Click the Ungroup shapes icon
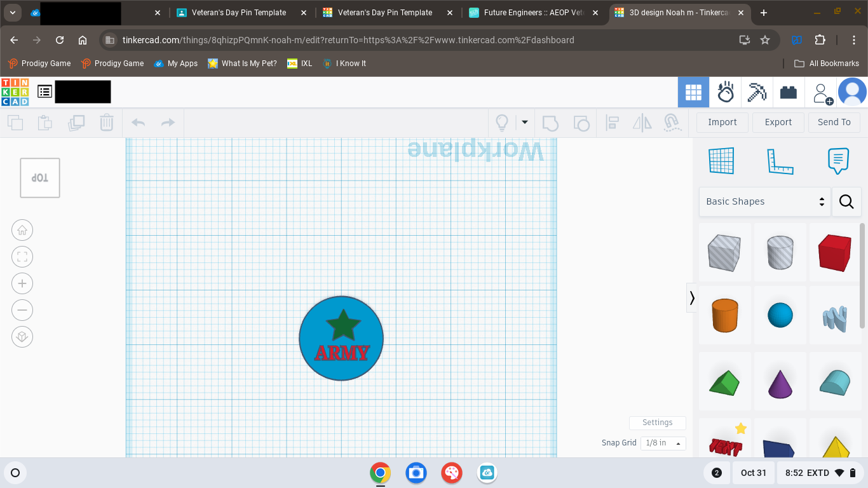The image size is (868, 488). [581, 123]
